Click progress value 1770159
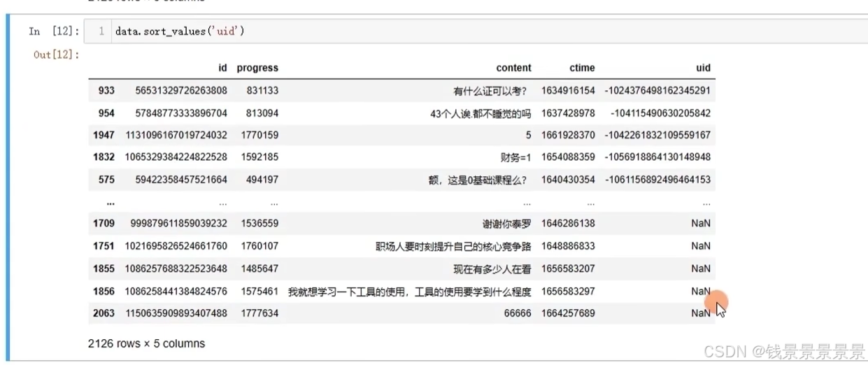Viewport: 868px width, 365px height. 259,135
